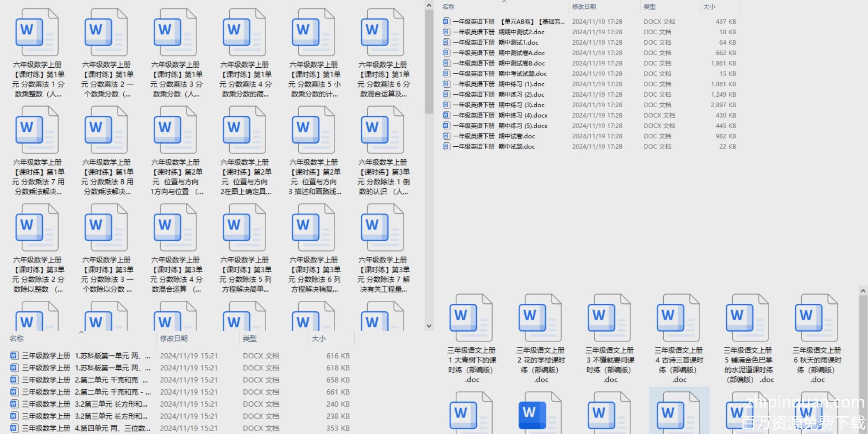Select the icon next to 期中试题.doc
The width and height of the screenshot is (868, 434).
pyautogui.click(x=446, y=147)
